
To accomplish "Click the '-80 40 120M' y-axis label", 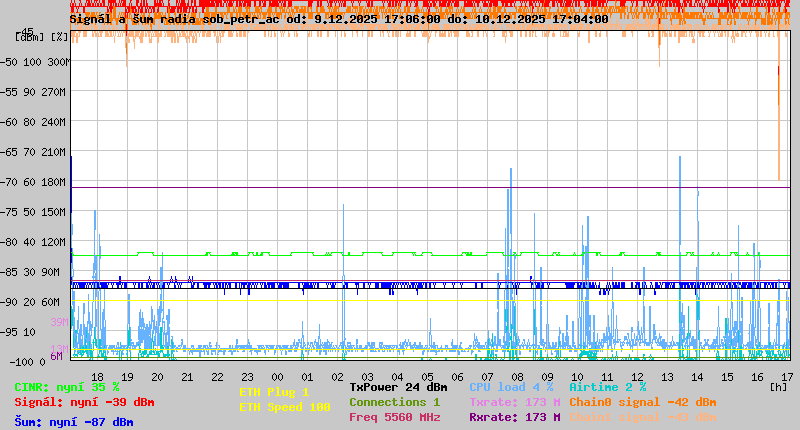I will click(33, 242).
